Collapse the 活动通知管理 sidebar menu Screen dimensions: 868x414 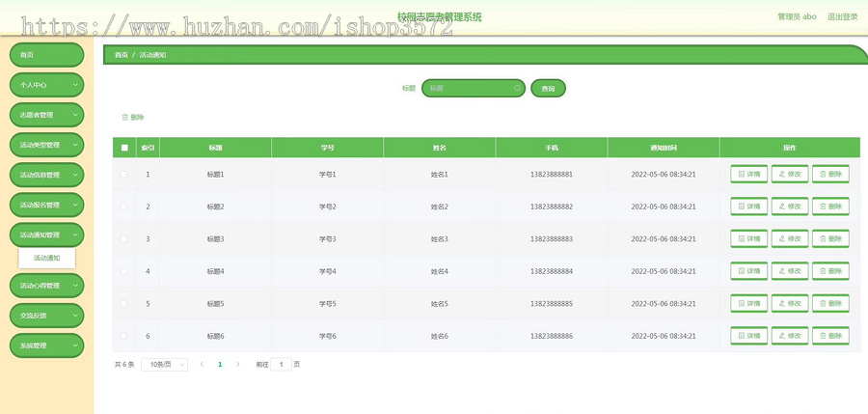(47, 235)
